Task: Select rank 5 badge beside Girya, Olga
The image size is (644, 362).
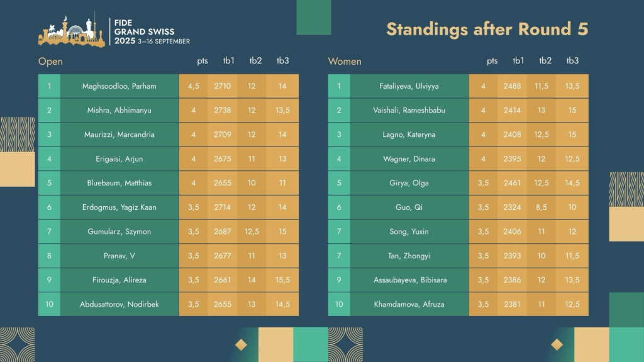Action: click(339, 183)
